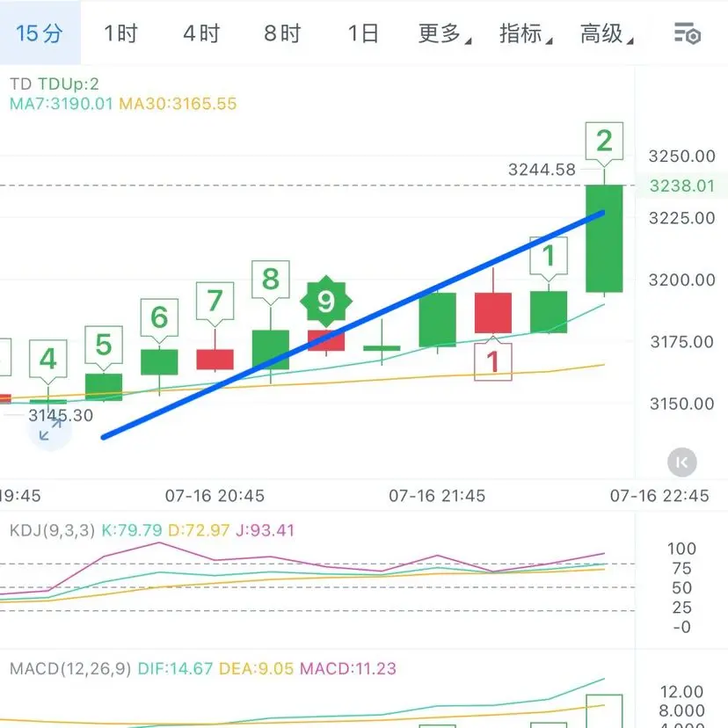Click the D:72.97 KDJ value
Viewport: 728px width, 728px height.
pyautogui.click(x=199, y=530)
